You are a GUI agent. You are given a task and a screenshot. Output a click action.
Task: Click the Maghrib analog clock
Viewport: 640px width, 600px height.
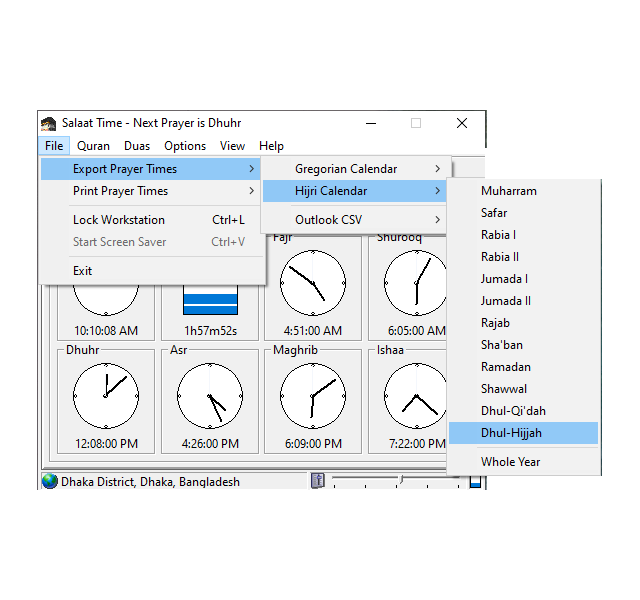click(x=313, y=396)
